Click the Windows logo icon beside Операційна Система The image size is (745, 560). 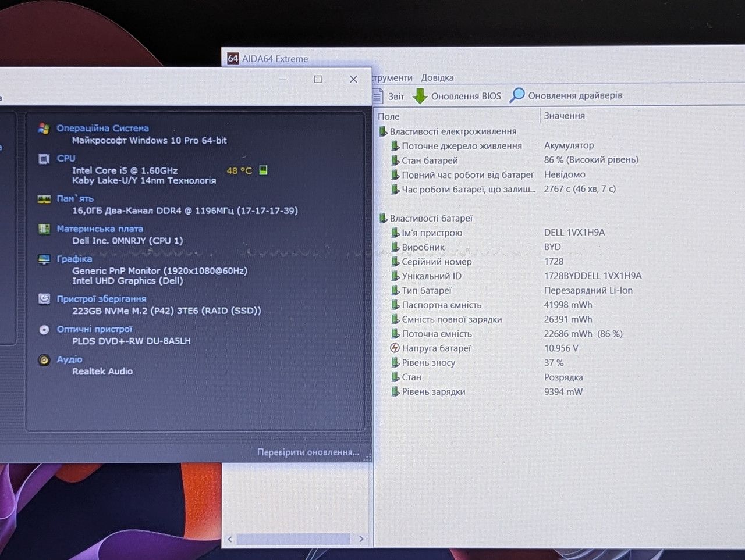[x=44, y=129]
